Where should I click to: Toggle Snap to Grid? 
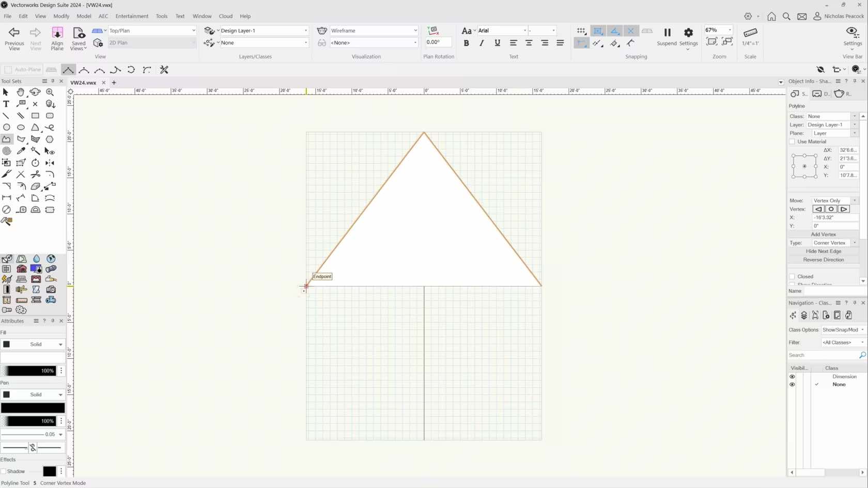[581, 31]
